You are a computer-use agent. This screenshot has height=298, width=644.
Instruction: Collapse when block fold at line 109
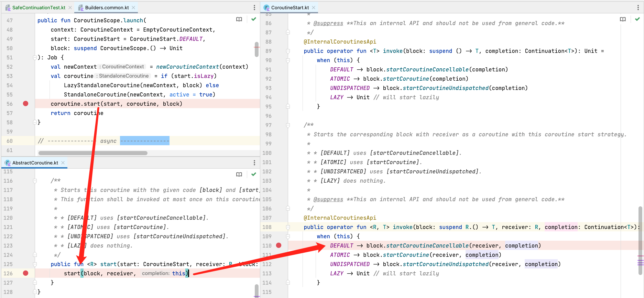[288, 237]
